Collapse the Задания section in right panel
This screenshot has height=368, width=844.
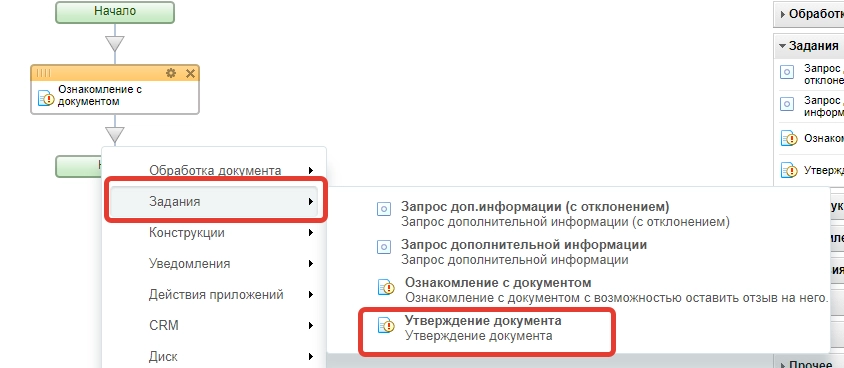(783, 46)
